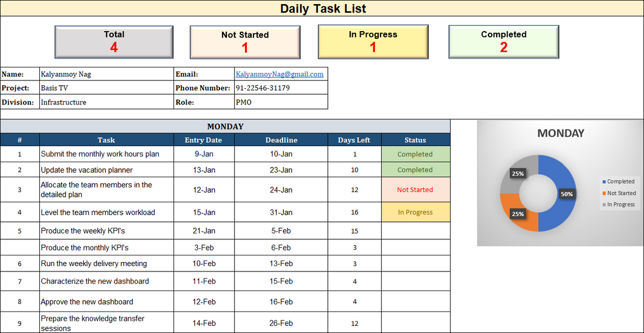Viewport: 644px width, 333px height.
Task: Click the Deadline column header
Action: pyautogui.click(x=281, y=140)
